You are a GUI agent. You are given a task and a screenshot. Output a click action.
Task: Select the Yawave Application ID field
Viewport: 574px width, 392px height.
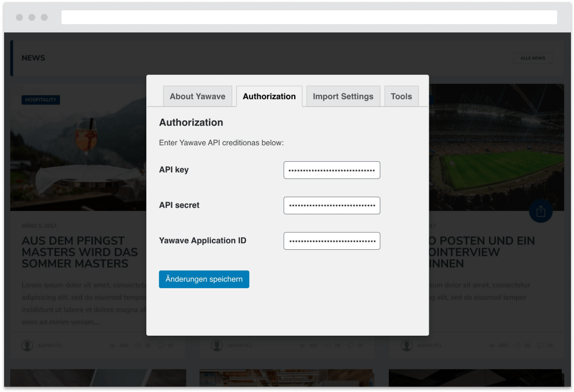(332, 241)
